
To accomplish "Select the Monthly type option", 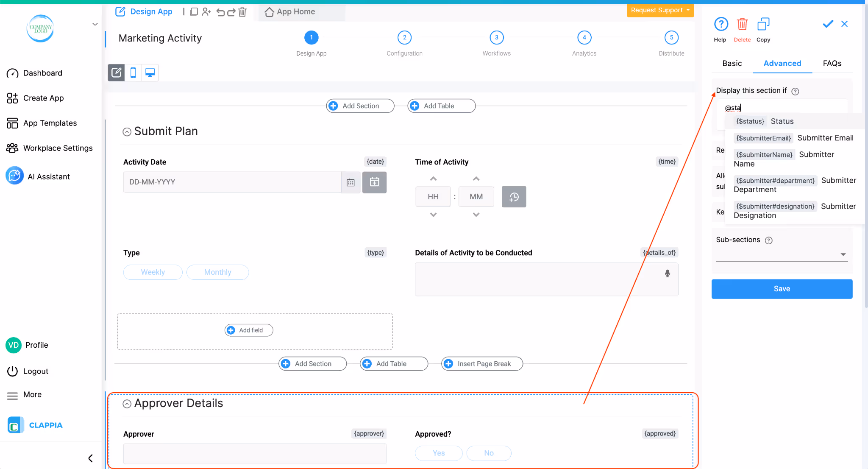I will click(217, 272).
